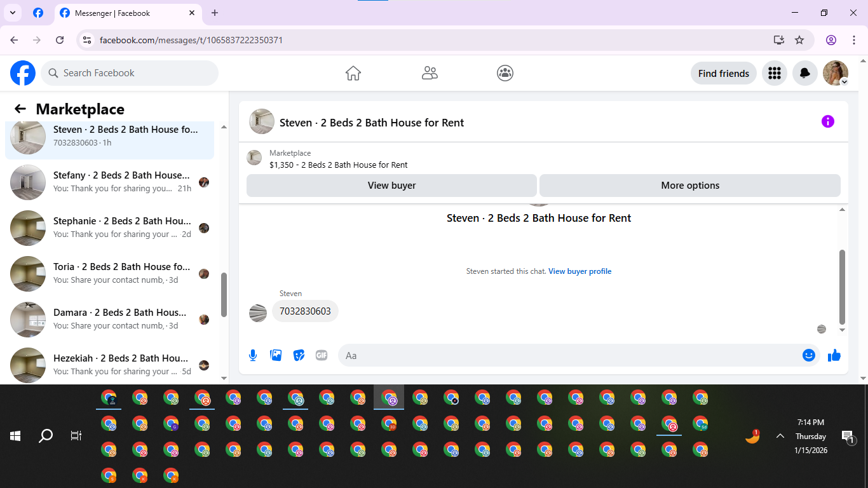Open the Chrome three-dot menu

pyautogui.click(x=854, y=40)
